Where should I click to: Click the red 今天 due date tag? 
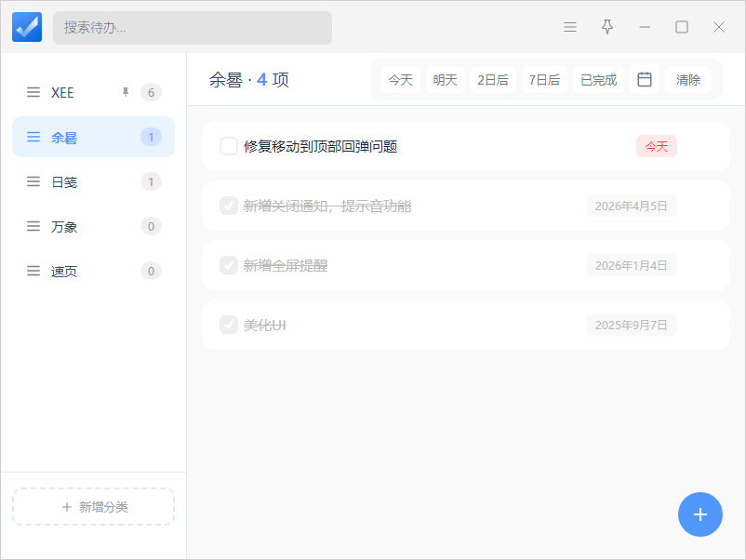[656, 146]
